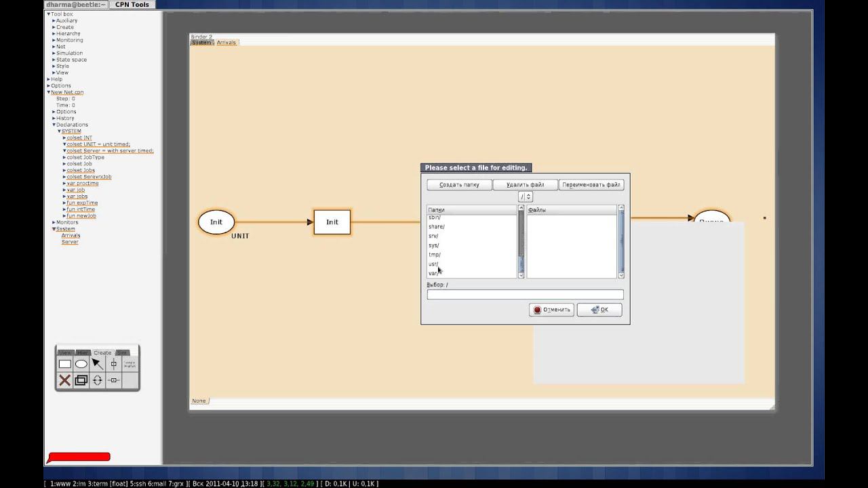This screenshot has width=868, height=488.
Task: Select the clone element tool
Action: [x=81, y=380]
